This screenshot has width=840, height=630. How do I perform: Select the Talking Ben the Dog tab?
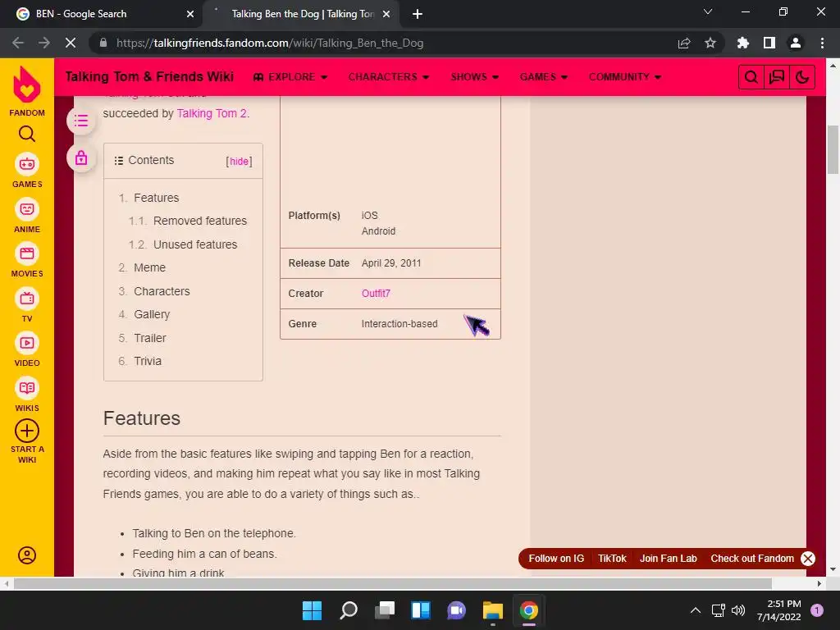point(301,14)
